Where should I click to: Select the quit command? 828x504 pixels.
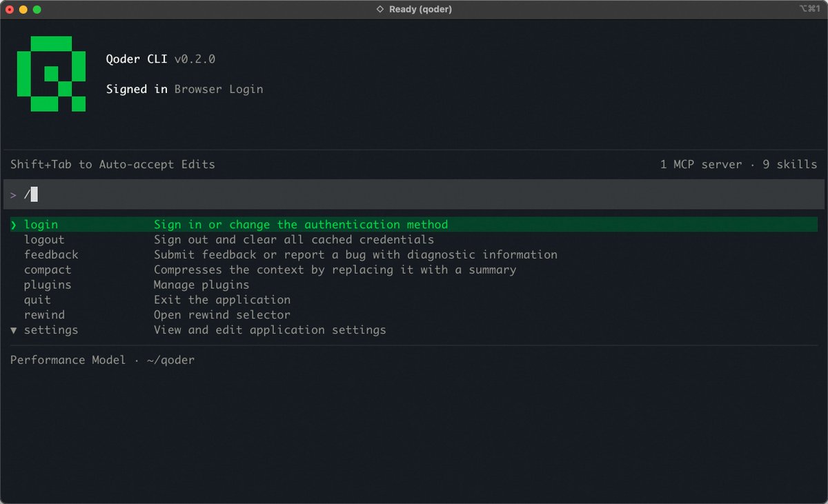(x=37, y=300)
